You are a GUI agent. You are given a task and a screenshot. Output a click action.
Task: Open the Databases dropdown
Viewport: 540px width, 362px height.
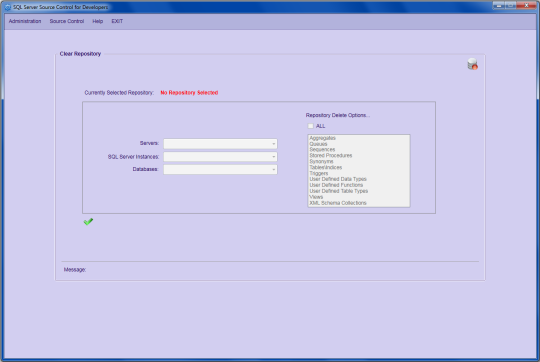pos(220,169)
